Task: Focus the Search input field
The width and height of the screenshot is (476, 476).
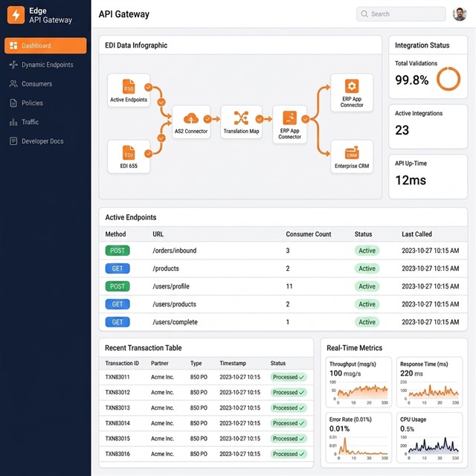Action: point(401,14)
